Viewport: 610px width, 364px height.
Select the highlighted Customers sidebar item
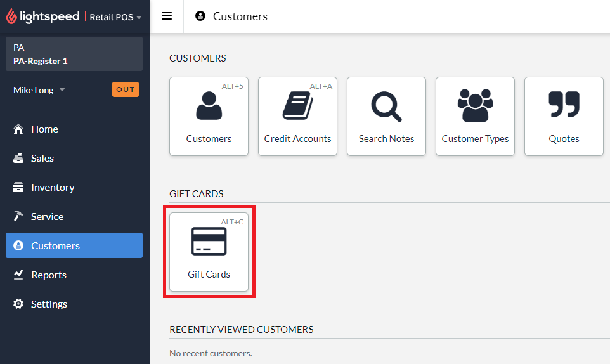pos(74,245)
